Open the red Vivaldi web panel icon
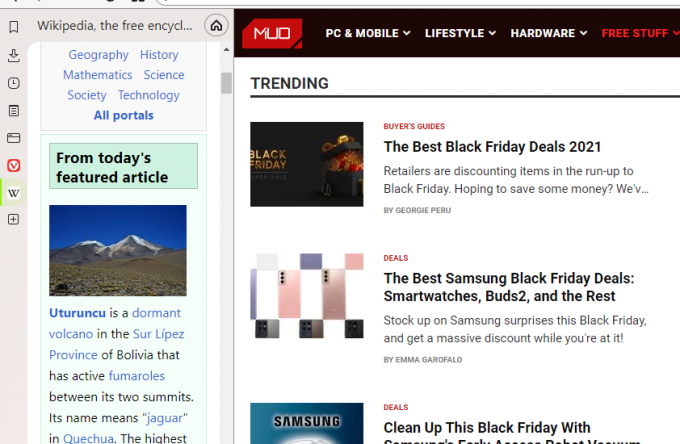This screenshot has width=680, height=444. [x=13, y=165]
